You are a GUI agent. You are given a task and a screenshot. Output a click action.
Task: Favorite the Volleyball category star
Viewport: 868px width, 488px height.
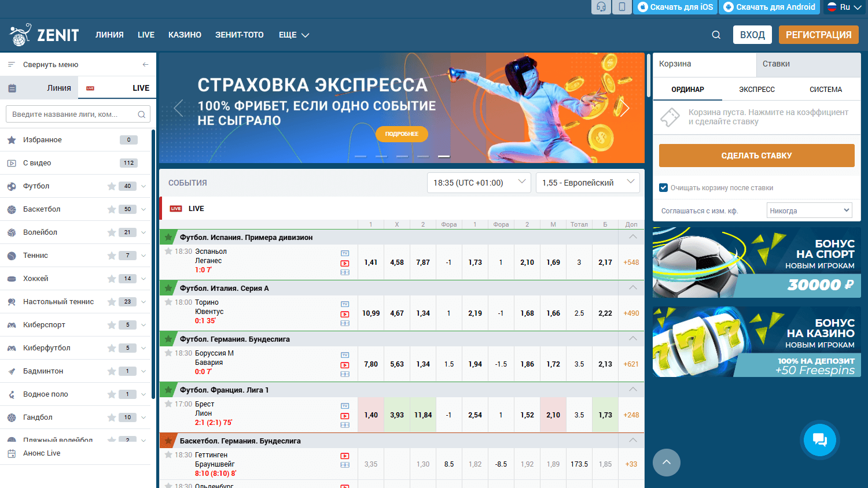(112, 232)
